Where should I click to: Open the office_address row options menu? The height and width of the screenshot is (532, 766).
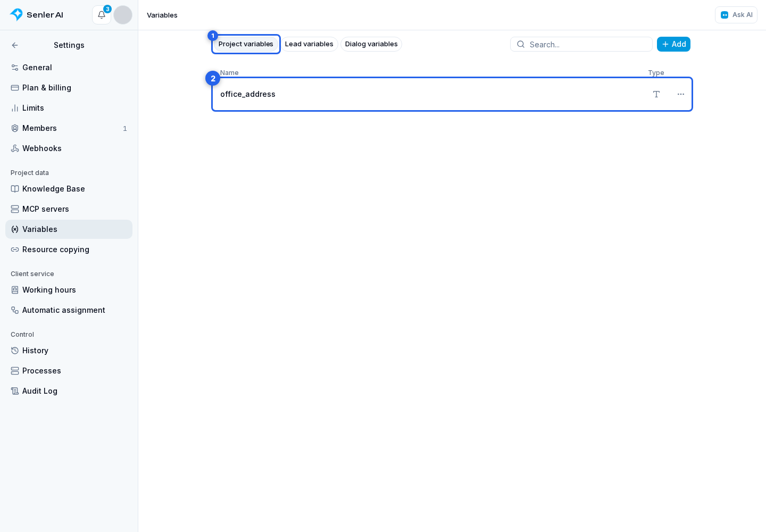tap(681, 94)
